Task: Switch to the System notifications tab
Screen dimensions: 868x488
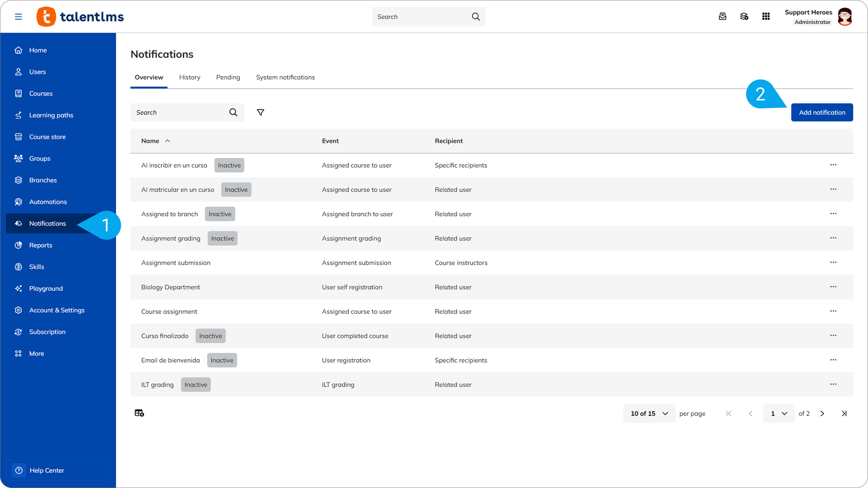Action: pyautogui.click(x=285, y=77)
